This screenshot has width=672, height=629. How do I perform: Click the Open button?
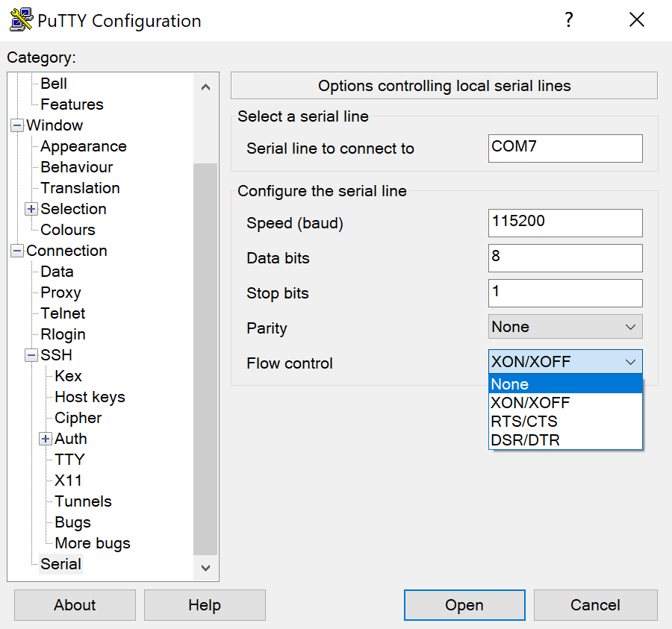coord(464,605)
